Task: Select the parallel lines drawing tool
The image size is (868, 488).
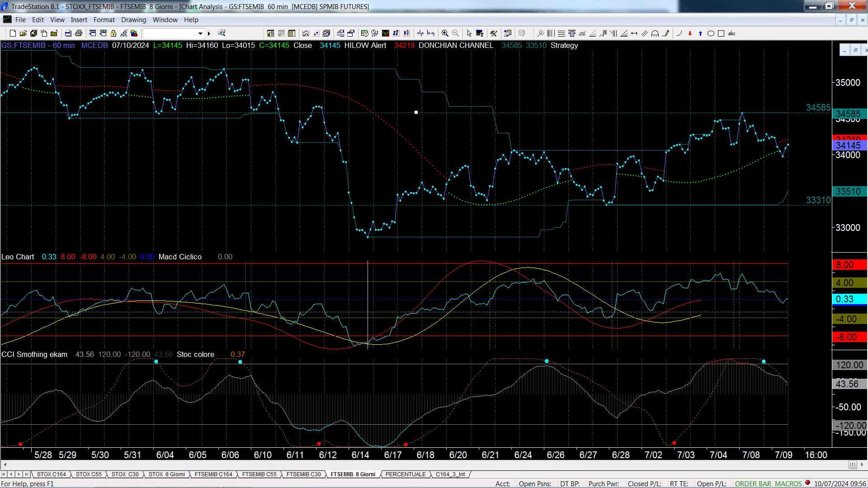Action: 645,33
